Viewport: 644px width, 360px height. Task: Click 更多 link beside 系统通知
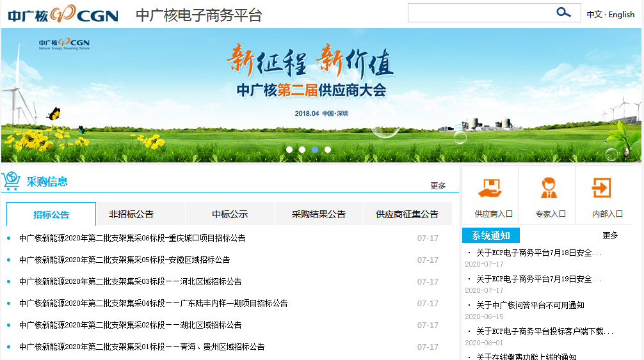pos(610,235)
